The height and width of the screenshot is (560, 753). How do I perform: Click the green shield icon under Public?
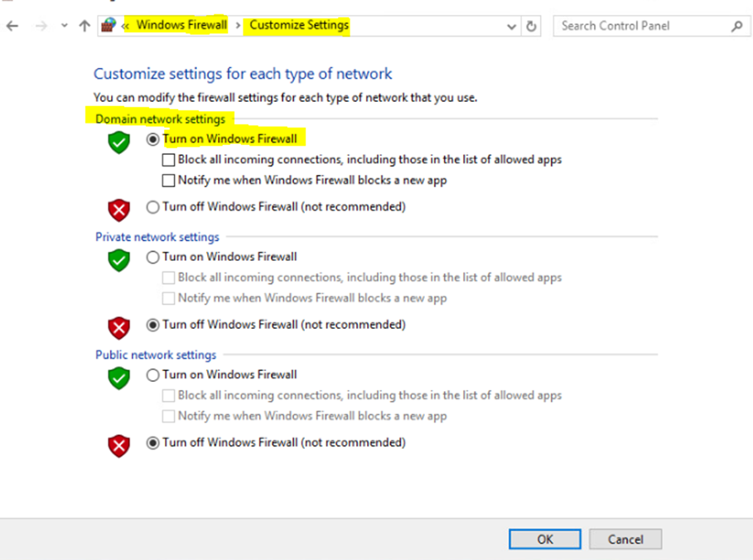(118, 379)
